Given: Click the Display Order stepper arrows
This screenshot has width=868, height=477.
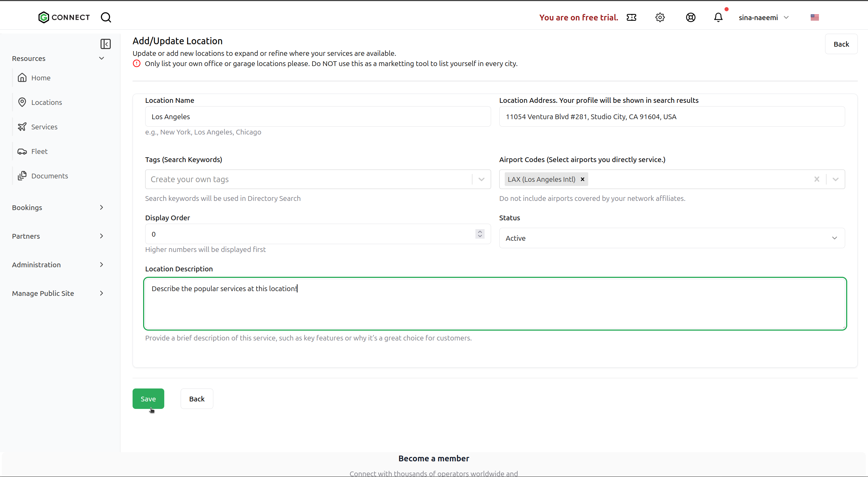Looking at the screenshot, I should [x=480, y=234].
